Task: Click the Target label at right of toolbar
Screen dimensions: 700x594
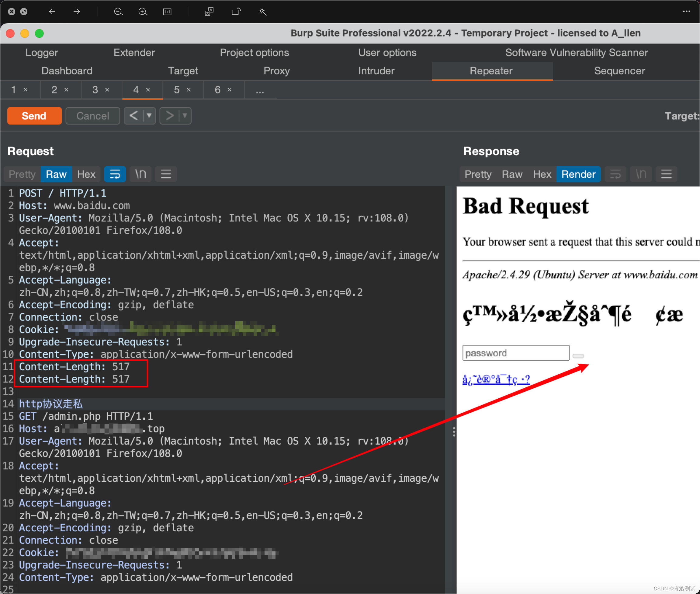Action: pos(682,116)
